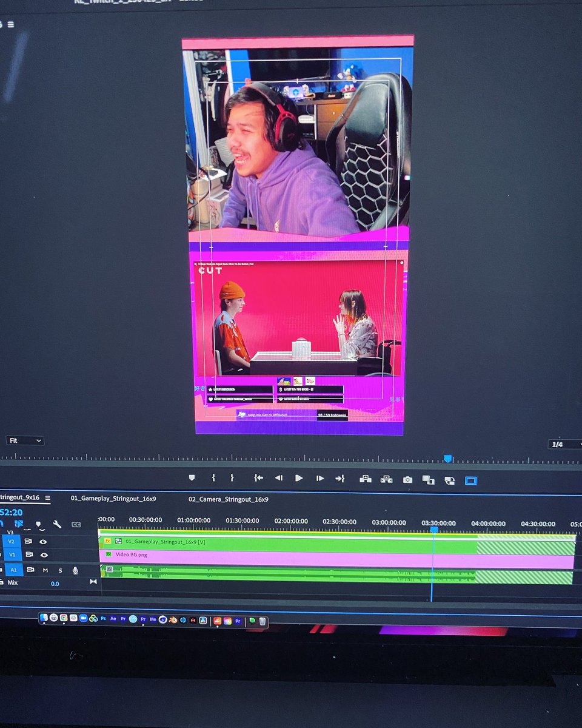Toggle the blue Safe Margins button
582x728 pixels.
pyautogui.click(x=471, y=480)
